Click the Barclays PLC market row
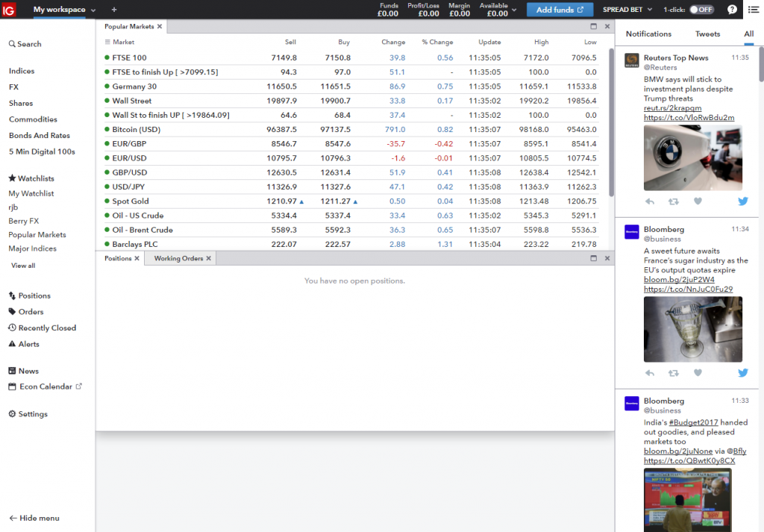This screenshot has height=532, width=764. coord(351,244)
